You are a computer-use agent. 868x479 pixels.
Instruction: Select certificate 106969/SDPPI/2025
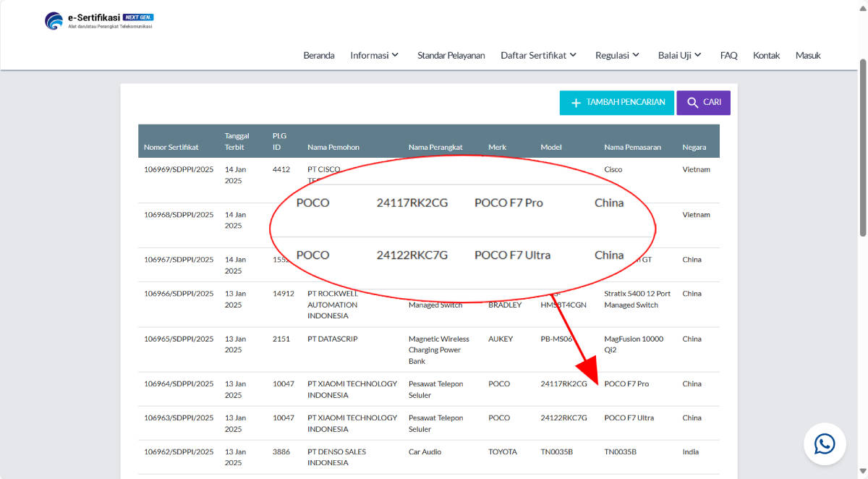coord(179,169)
